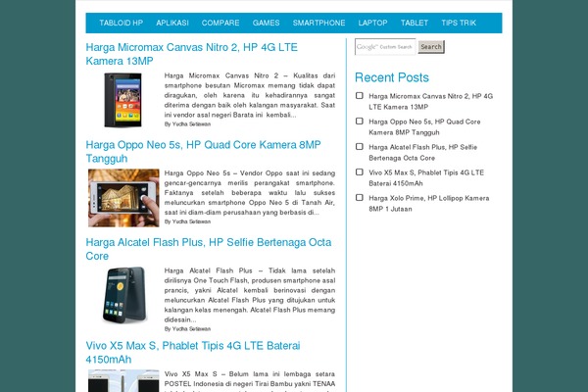This screenshot has height=392, width=588.
Task: Open the TABLET category
Action: click(x=415, y=23)
